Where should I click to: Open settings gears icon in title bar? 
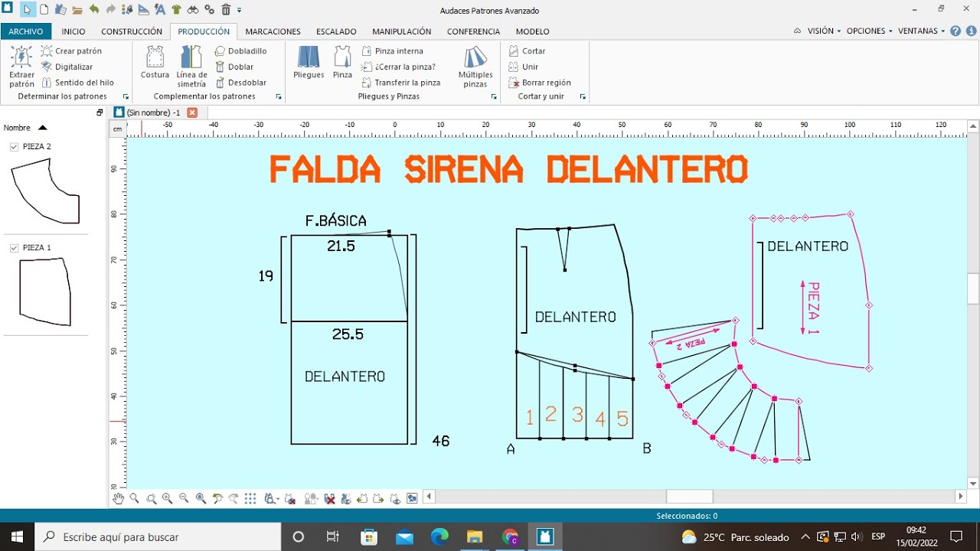210,9
